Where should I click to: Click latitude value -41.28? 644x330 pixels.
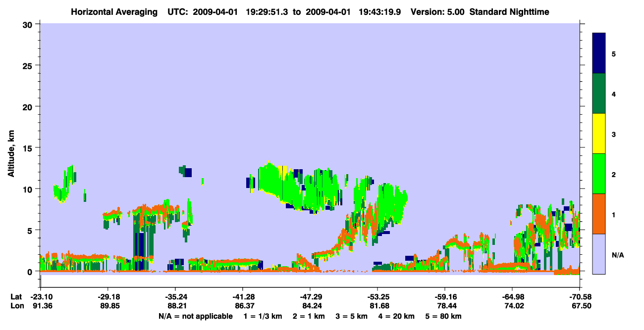(242, 297)
